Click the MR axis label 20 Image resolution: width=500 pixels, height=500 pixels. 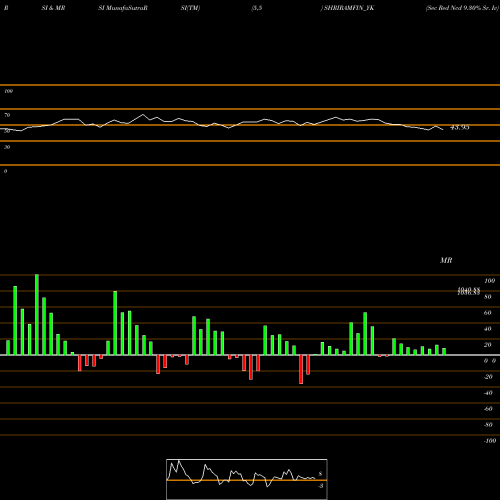[488, 345]
